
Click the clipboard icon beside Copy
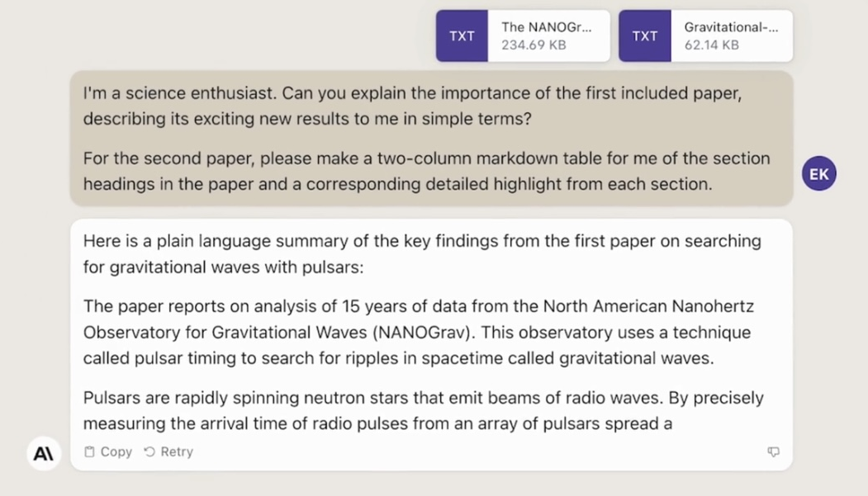click(x=90, y=451)
